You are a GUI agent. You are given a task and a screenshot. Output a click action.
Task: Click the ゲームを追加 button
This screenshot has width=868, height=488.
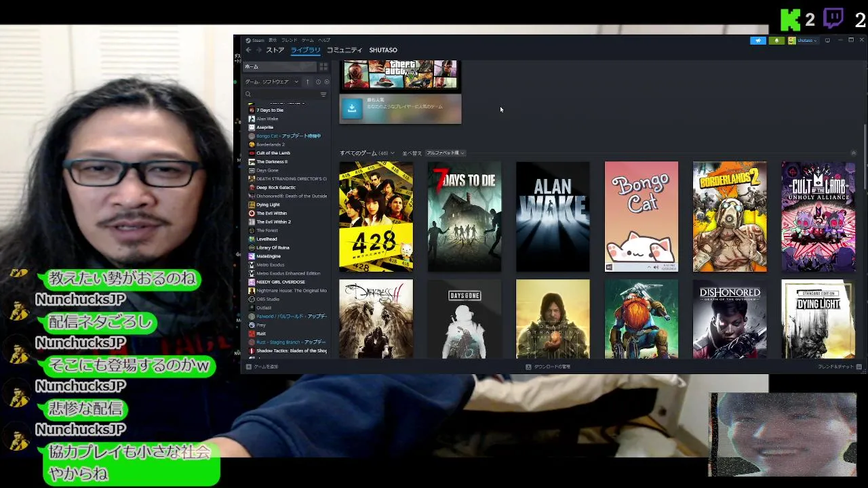click(262, 367)
